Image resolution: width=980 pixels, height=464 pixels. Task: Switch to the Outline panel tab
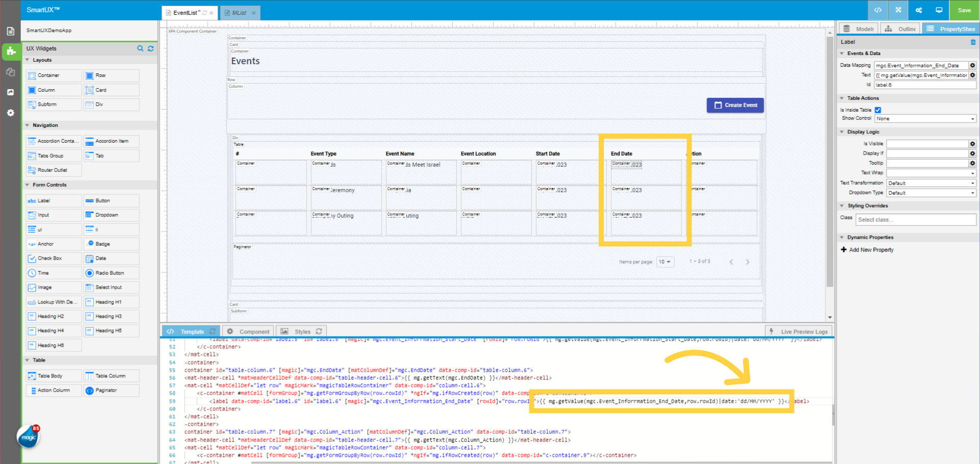(900, 29)
